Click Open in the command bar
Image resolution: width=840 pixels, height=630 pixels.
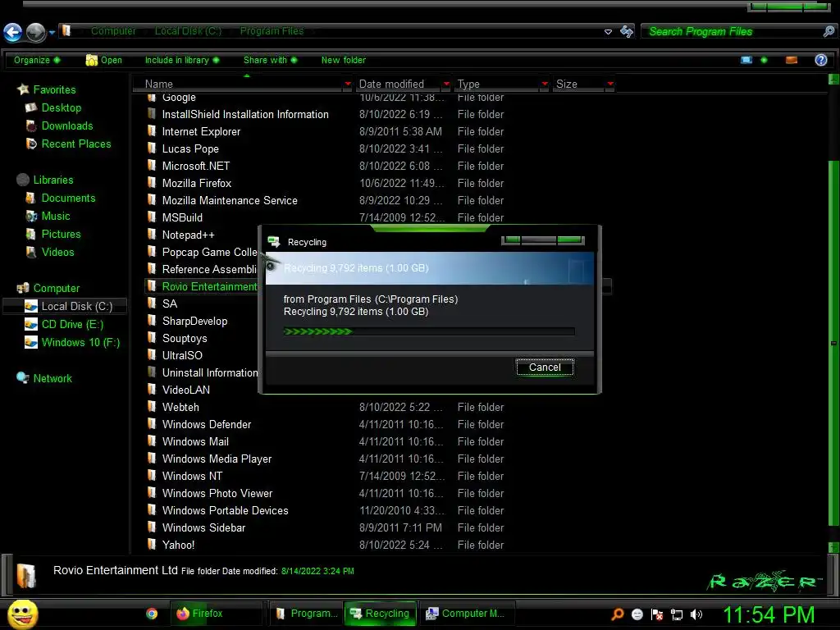pos(104,60)
